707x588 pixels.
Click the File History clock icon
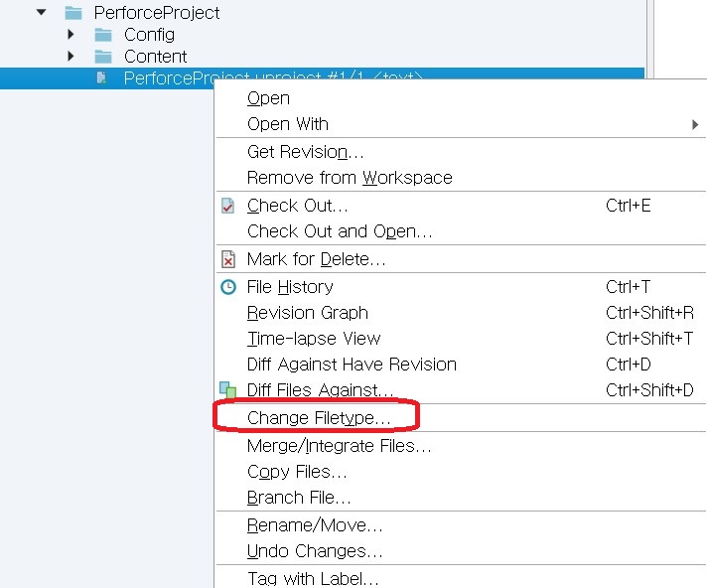(228, 287)
